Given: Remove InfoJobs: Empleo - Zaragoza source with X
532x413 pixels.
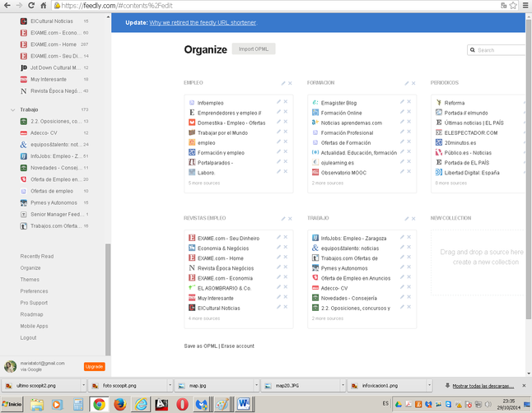Looking at the screenshot, I should point(409,237).
